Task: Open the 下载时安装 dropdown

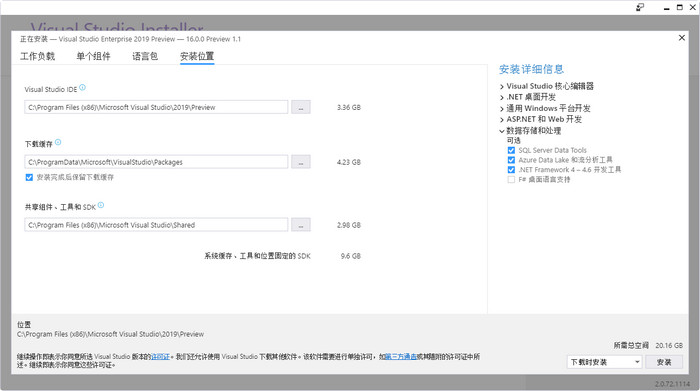Action: pos(604,362)
